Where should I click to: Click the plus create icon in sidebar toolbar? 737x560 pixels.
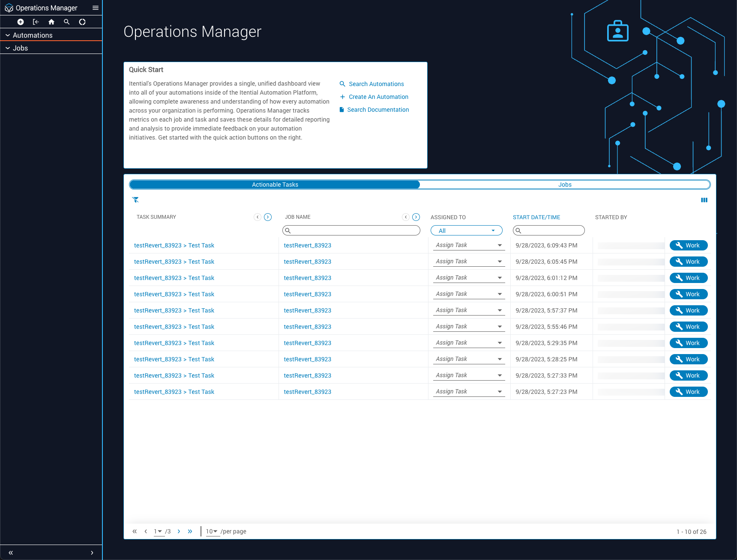click(x=20, y=22)
